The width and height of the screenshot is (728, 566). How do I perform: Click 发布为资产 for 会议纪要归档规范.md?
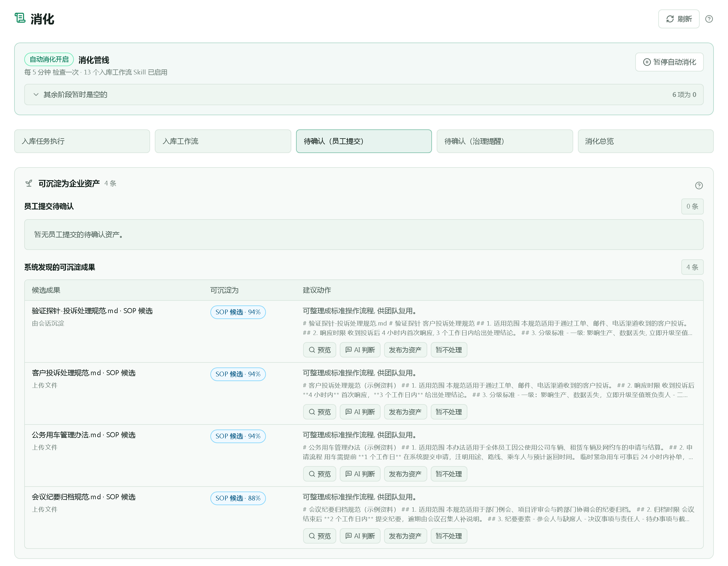(405, 536)
